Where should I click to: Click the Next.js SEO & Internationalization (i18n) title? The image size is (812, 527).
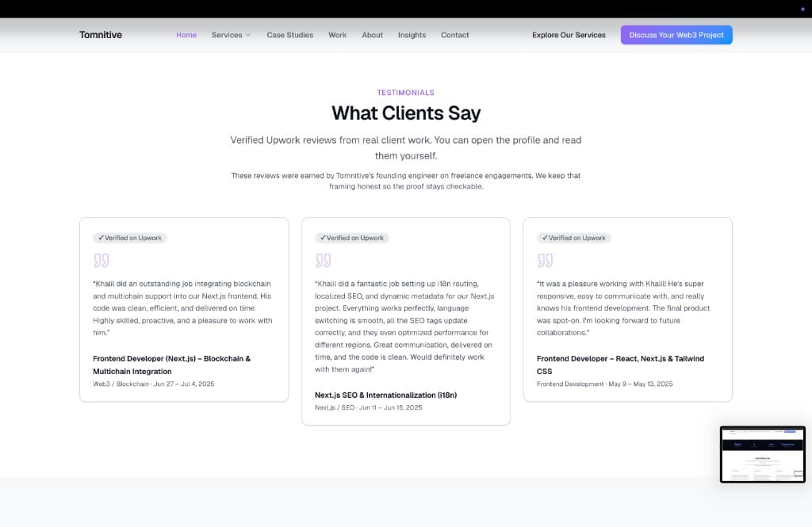pos(386,395)
